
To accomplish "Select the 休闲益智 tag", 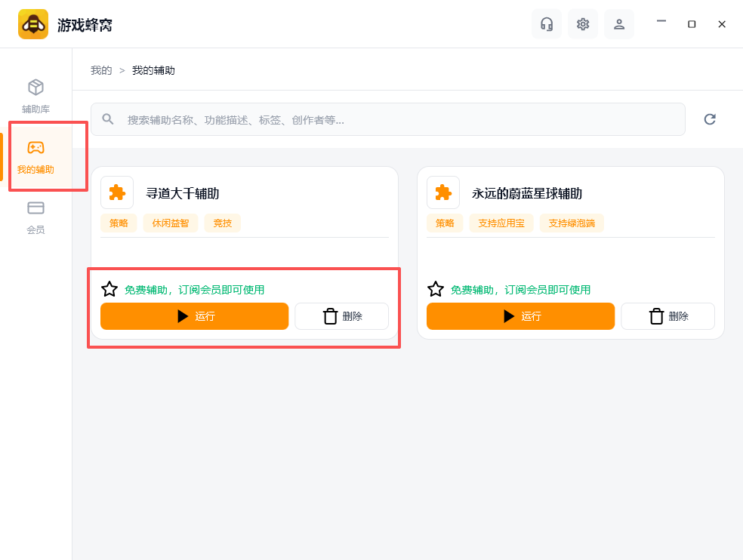I will pyautogui.click(x=171, y=223).
